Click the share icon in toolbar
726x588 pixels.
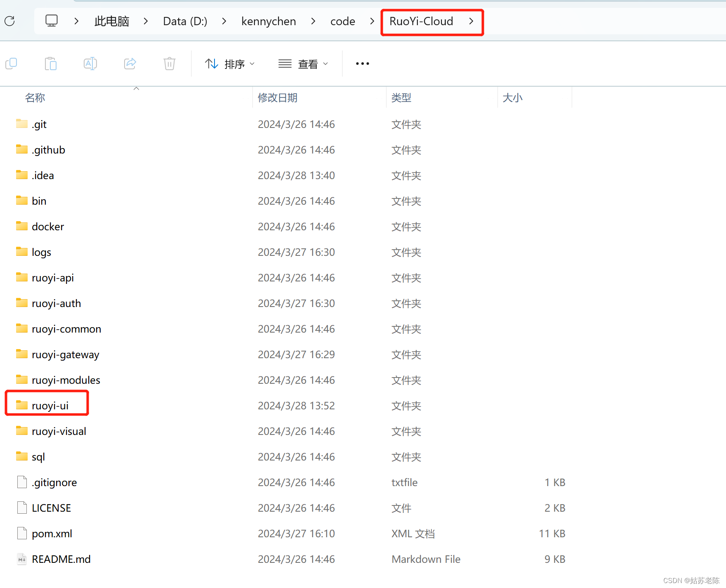tap(130, 64)
